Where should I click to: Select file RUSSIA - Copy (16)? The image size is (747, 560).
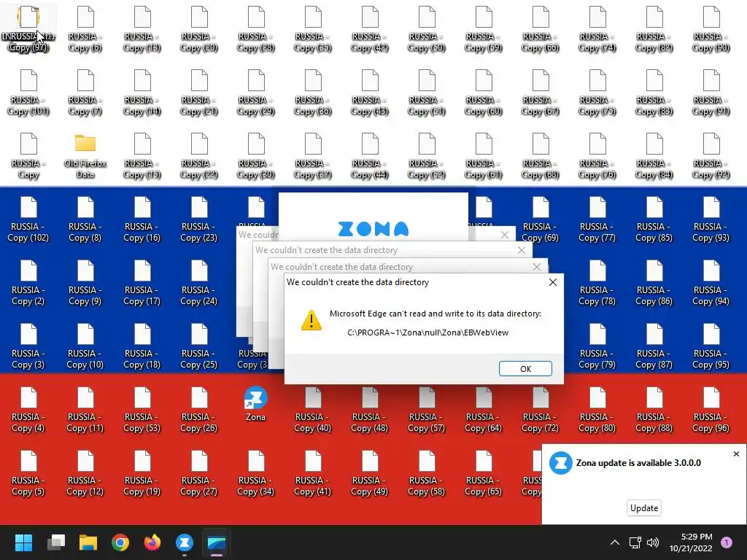point(142,219)
